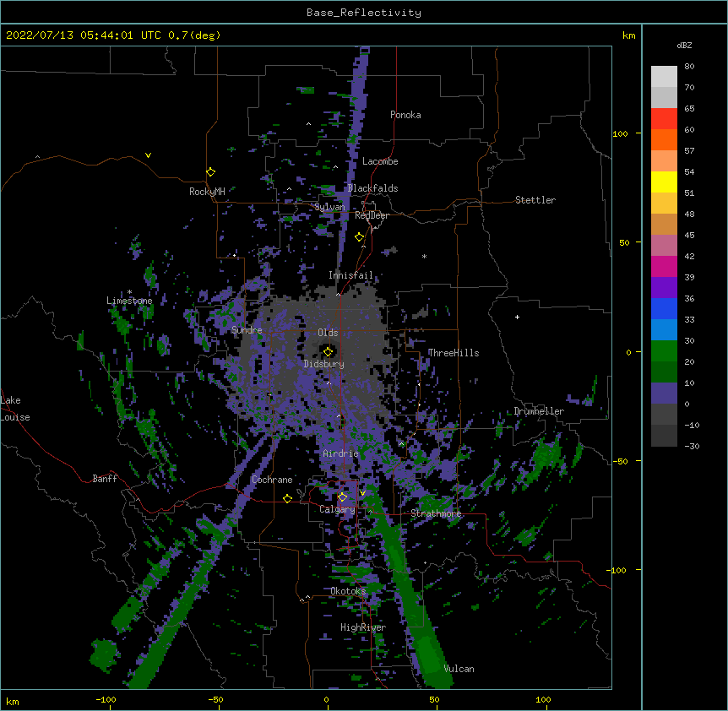Click the white asterisk above Limestone
728x711 pixels.
129,292
